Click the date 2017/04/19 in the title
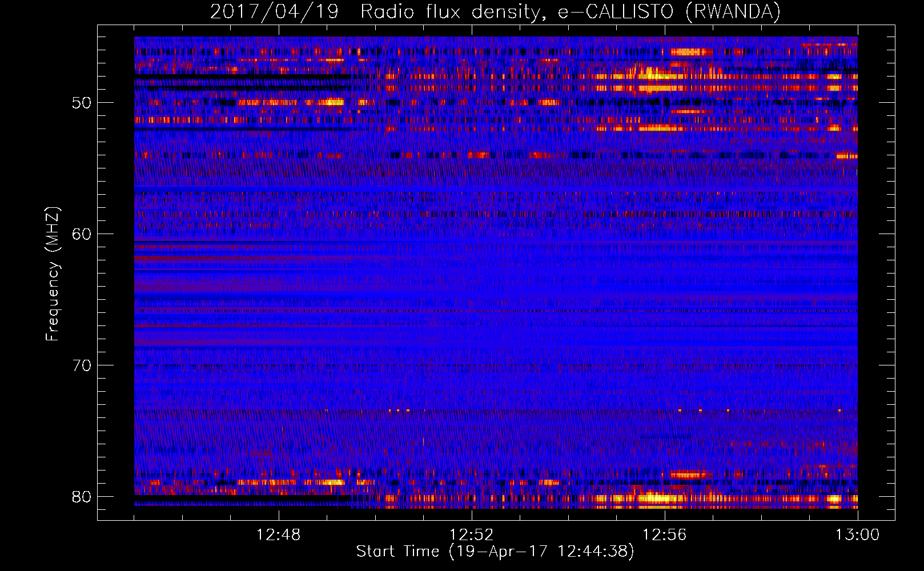Viewport: 924px width, 571px height. [x=275, y=12]
